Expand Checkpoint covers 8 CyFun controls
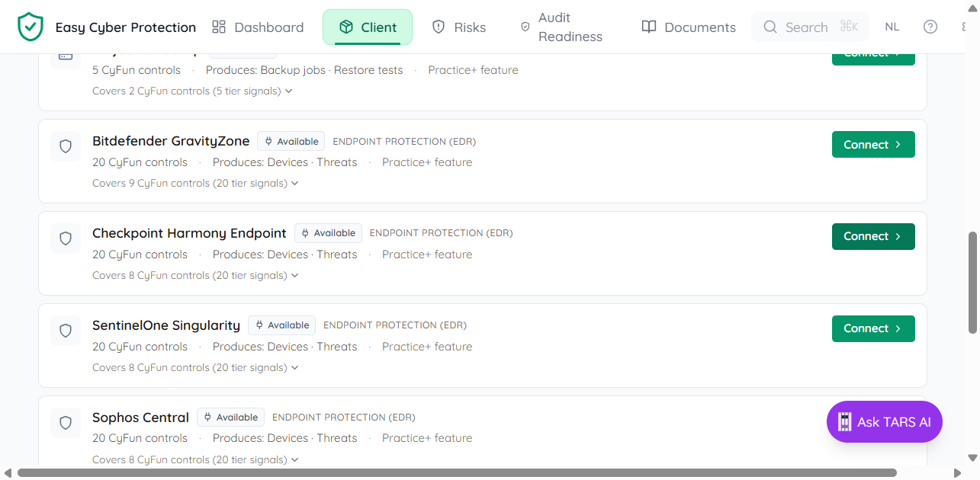This screenshot has height=480, width=980. 195,276
